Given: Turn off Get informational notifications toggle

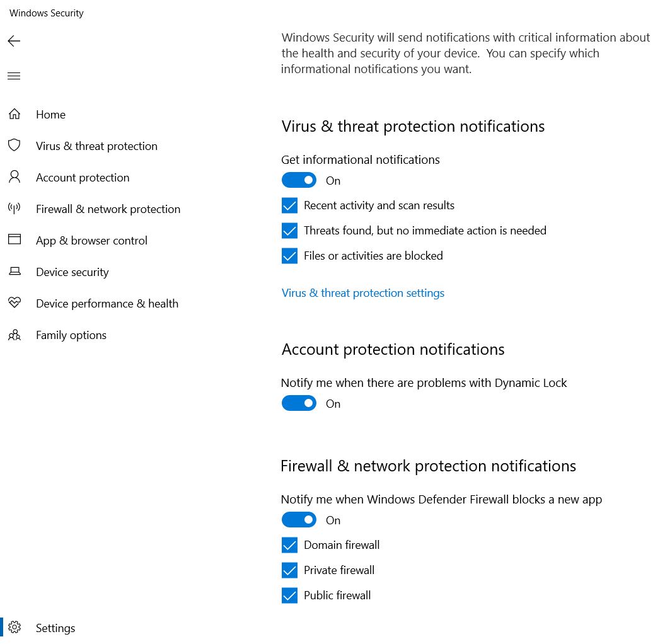Looking at the screenshot, I should click(299, 181).
